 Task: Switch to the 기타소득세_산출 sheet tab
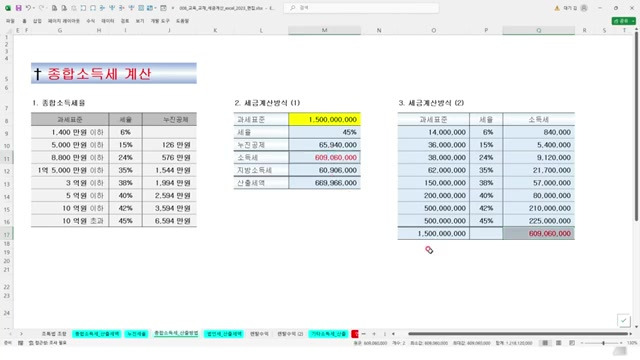pos(329,334)
